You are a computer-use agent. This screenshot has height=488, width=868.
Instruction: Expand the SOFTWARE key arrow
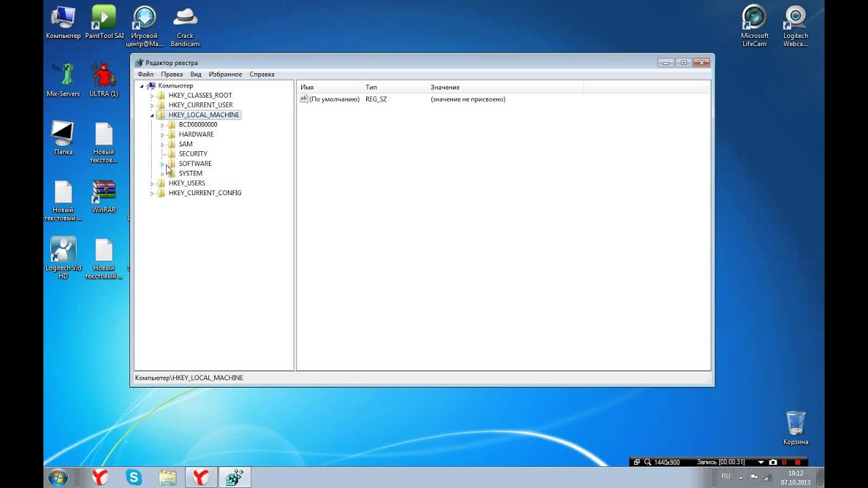[162, 164]
